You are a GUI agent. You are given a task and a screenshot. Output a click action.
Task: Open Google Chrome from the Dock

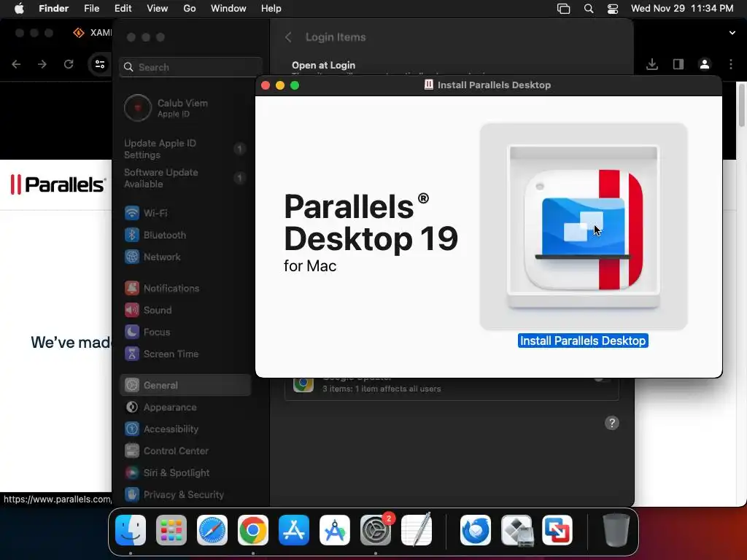[x=253, y=530]
